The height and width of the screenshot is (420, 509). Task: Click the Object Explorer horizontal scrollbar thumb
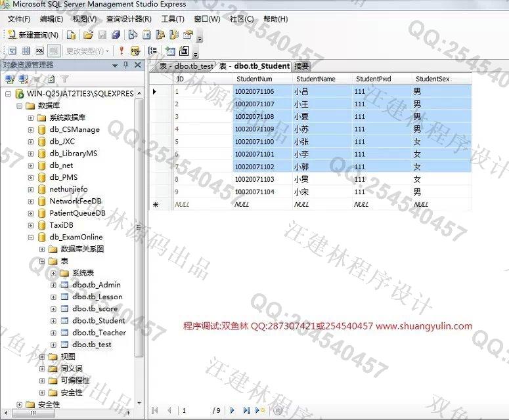[33, 413]
